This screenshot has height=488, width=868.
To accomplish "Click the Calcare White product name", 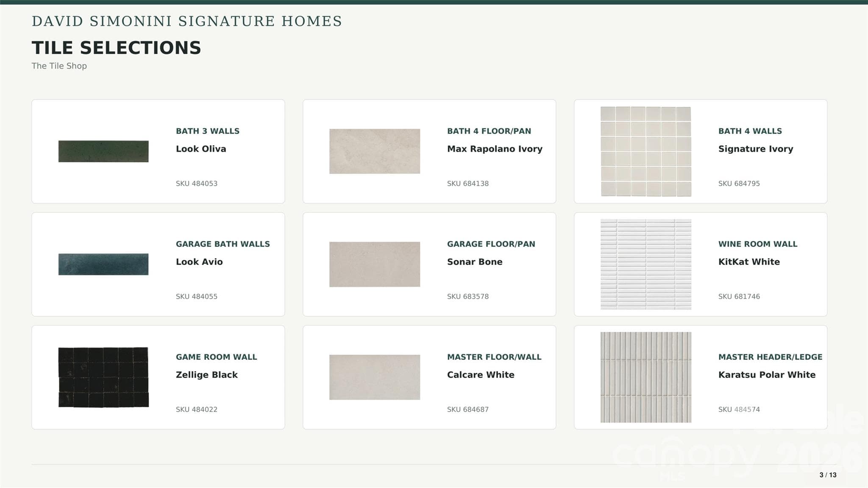I will point(481,375).
